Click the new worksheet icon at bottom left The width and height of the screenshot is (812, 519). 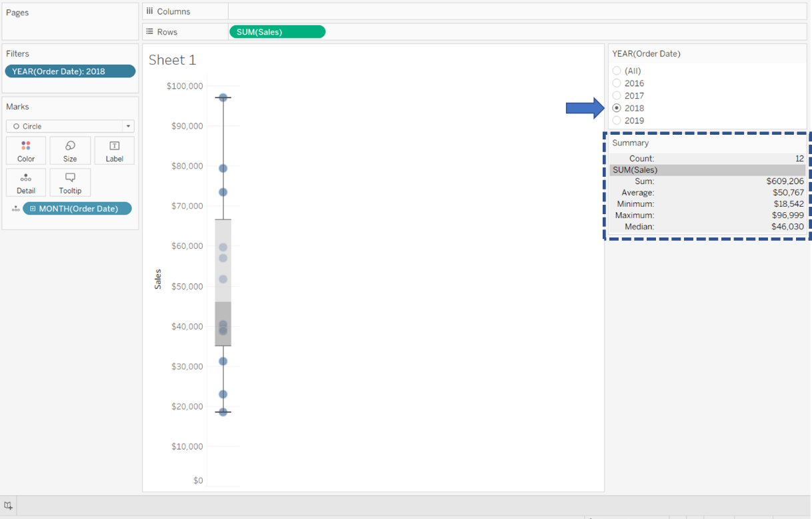(8, 506)
